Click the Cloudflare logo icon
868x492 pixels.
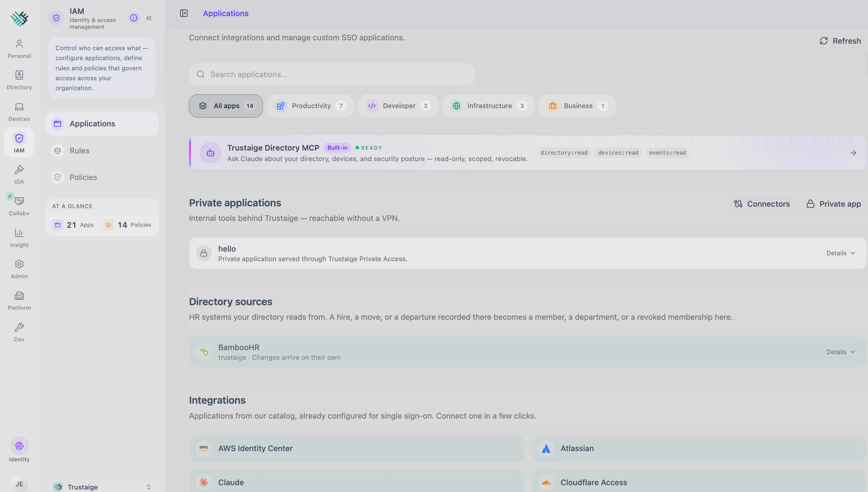[x=546, y=482]
